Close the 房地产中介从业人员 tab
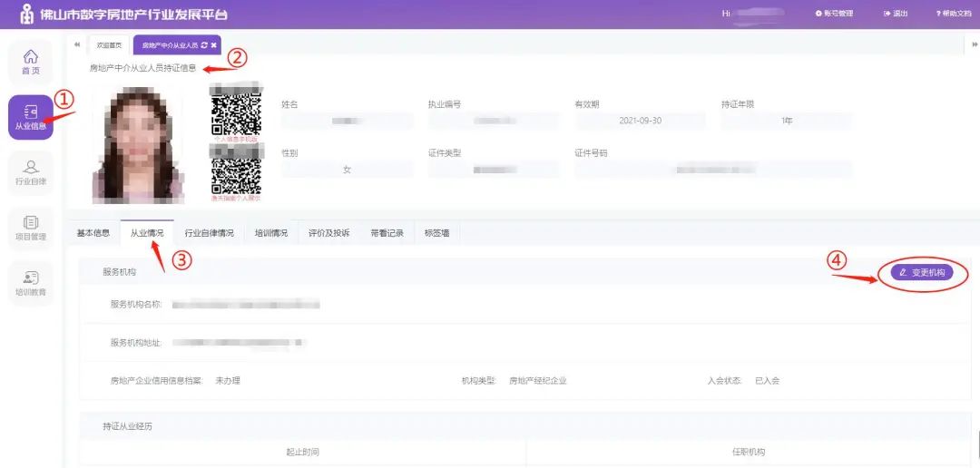Screen dimensions: 980x468 (x=214, y=44)
